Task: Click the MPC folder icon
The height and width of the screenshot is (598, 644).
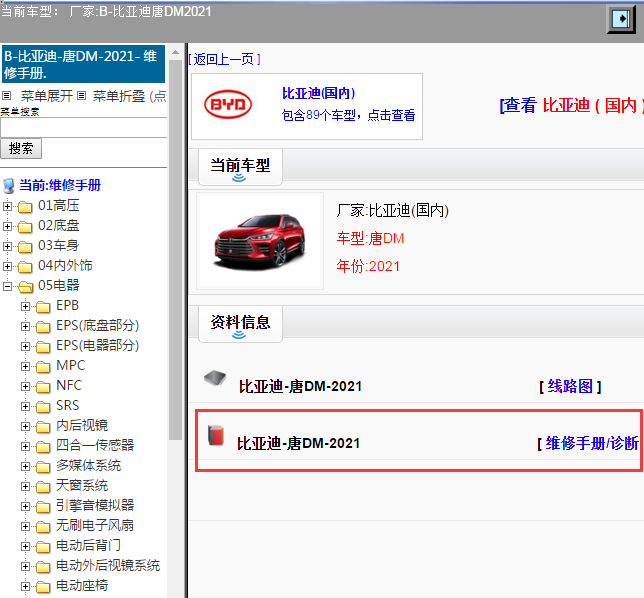Action: tap(43, 367)
